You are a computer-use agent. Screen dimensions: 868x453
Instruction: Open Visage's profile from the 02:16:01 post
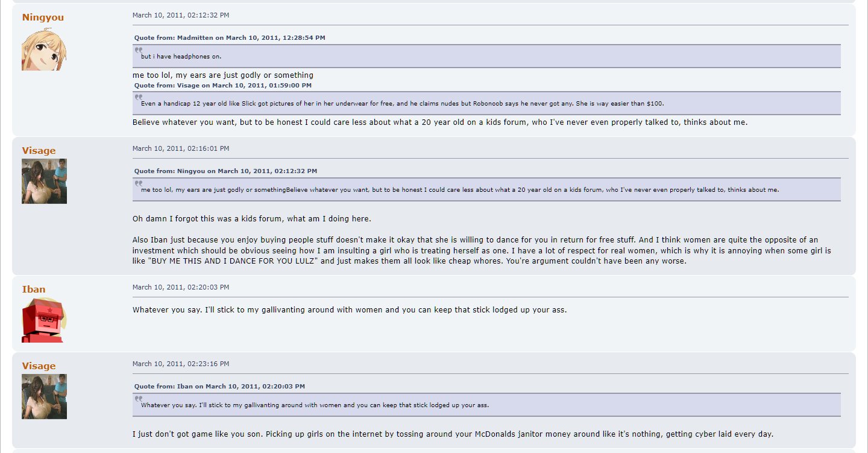click(x=39, y=151)
